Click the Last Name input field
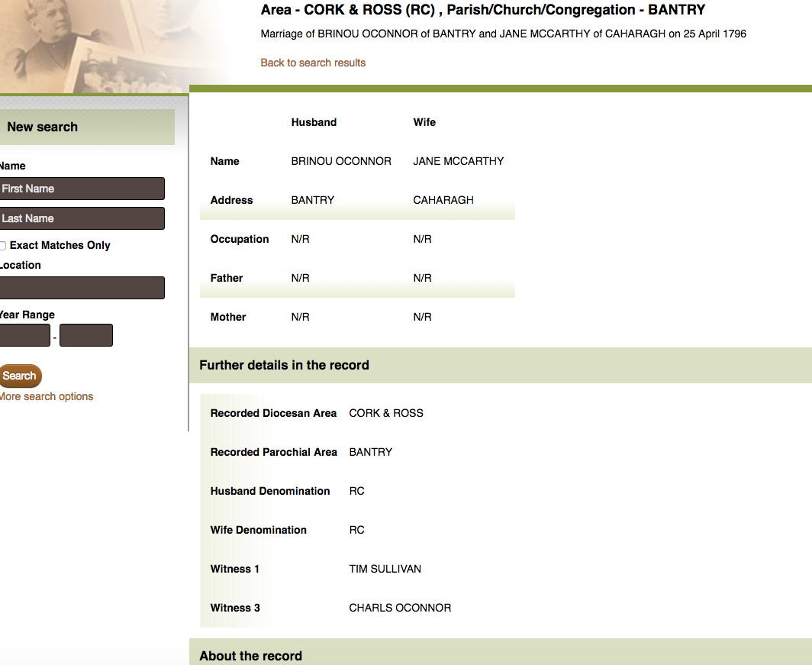Image resolution: width=812 pixels, height=665 pixels. [x=82, y=218]
